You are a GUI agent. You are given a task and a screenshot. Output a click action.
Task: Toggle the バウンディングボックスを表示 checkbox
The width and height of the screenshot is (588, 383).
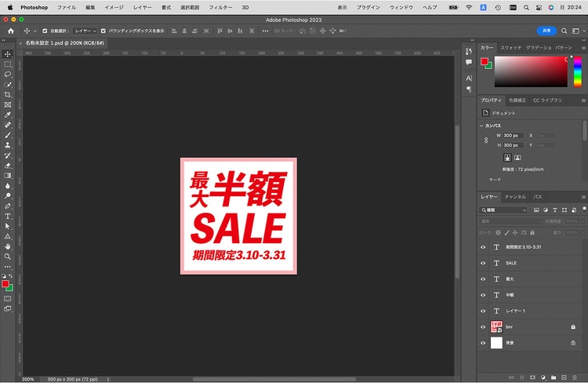pyautogui.click(x=103, y=31)
